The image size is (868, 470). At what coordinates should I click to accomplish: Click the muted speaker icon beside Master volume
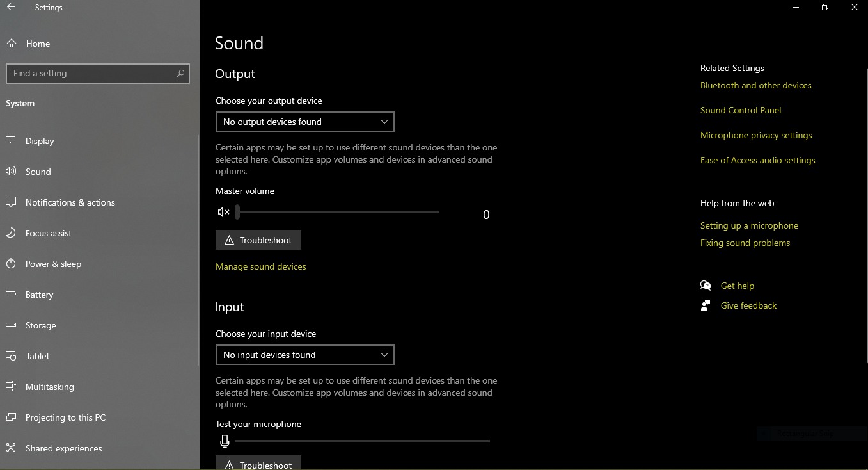[x=223, y=212]
